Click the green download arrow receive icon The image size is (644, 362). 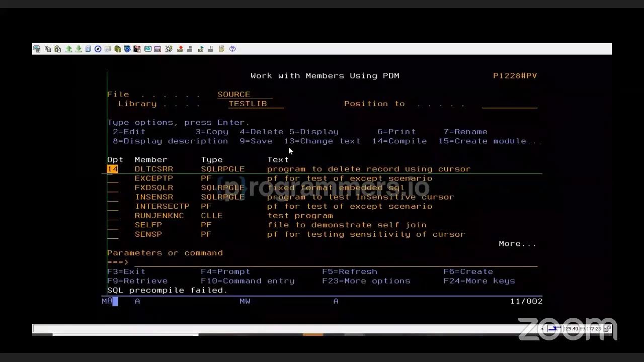click(x=78, y=49)
